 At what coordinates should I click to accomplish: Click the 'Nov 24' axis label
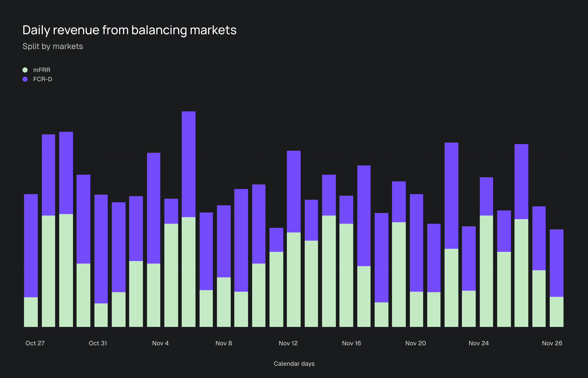pyautogui.click(x=479, y=343)
